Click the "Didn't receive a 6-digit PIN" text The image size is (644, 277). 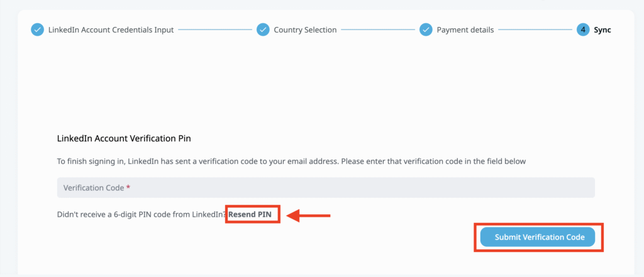pyautogui.click(x=141, y=215)
